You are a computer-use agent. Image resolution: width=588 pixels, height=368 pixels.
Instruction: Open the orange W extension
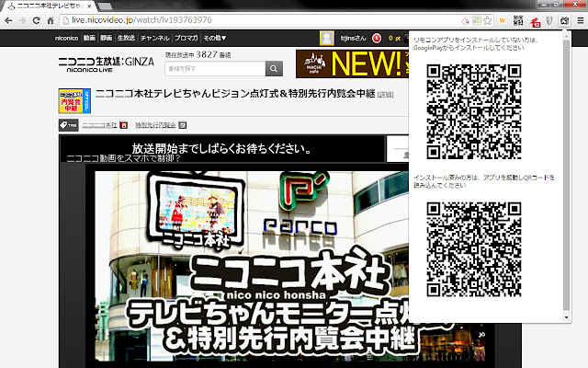pos(503,20)
